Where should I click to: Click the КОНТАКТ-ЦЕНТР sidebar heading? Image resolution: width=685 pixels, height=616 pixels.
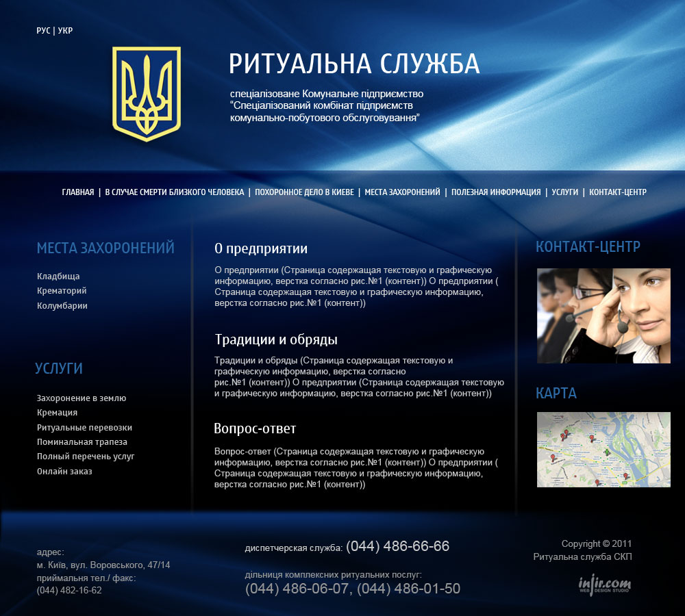[x=588, y=246]
